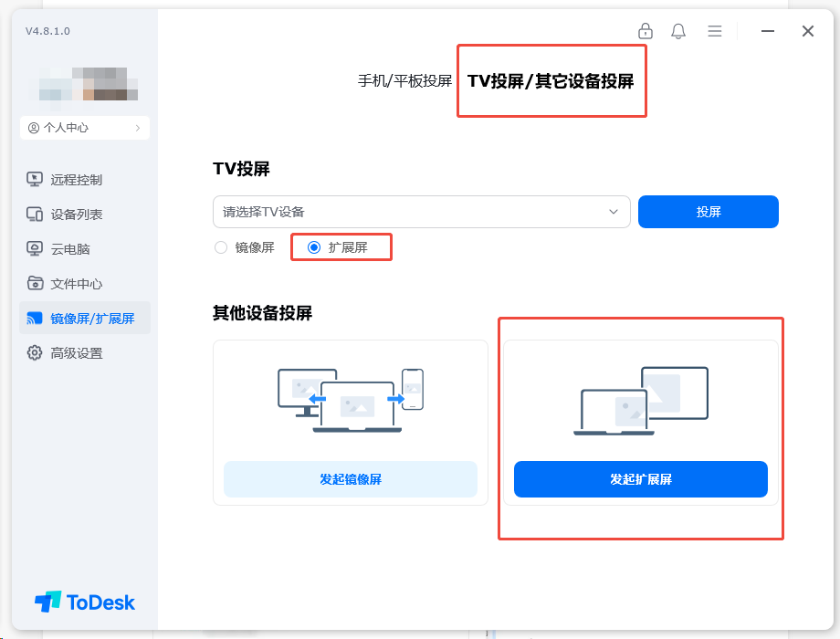Switch to the 手机/平板投屏 tab

pyautogui.click(x=404, y=80)
